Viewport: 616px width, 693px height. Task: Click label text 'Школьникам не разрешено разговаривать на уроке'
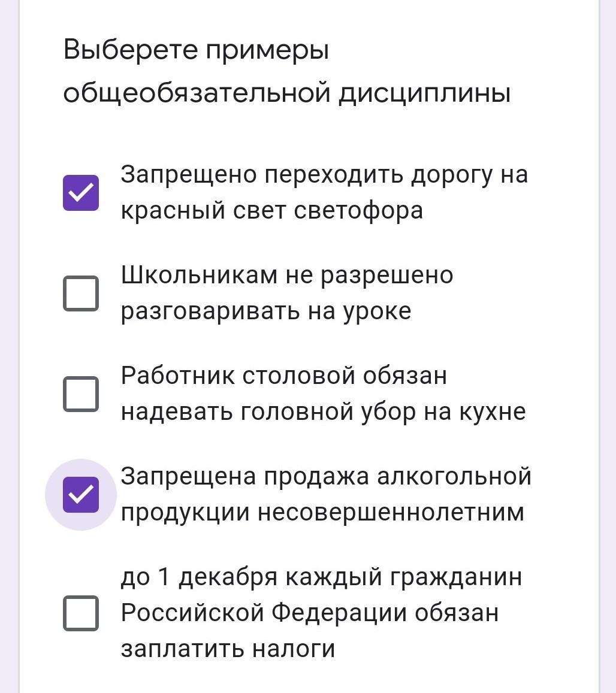[286, 276]
